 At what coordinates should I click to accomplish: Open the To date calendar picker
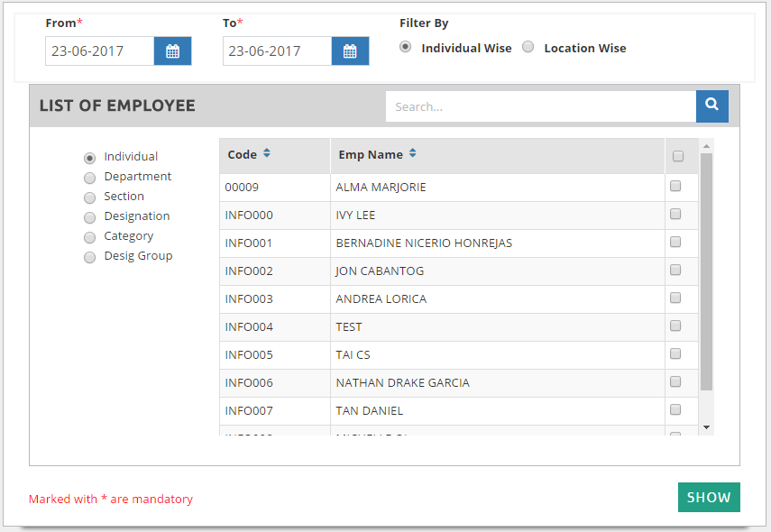[x=350, y=51]
